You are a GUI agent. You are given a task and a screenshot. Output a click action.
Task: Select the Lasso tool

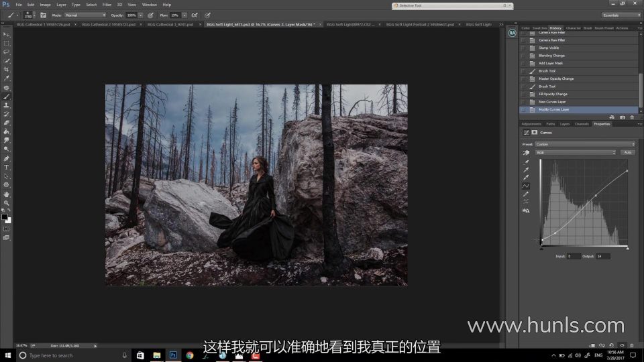6,52
